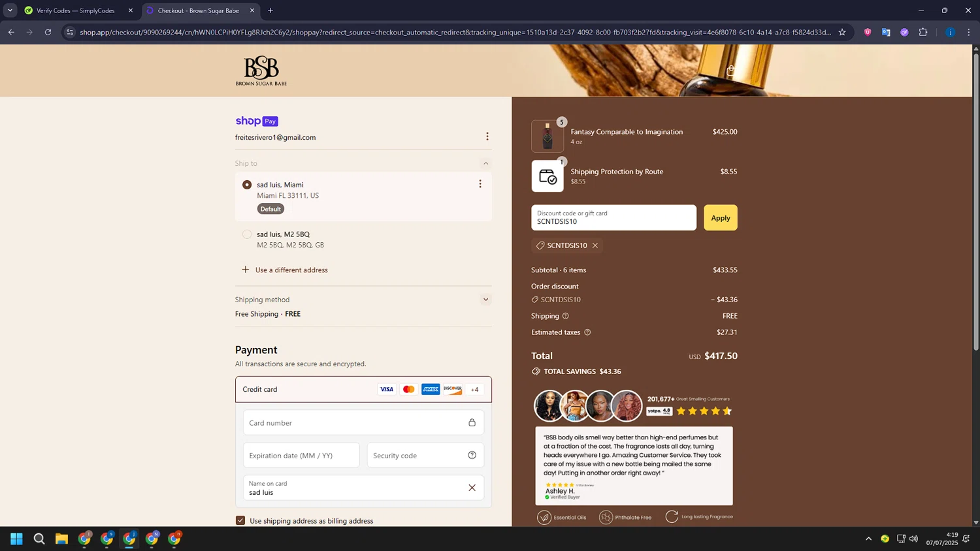980x551 pixels.
Task: Expand the Shipping method section
Action: (485, 300)
